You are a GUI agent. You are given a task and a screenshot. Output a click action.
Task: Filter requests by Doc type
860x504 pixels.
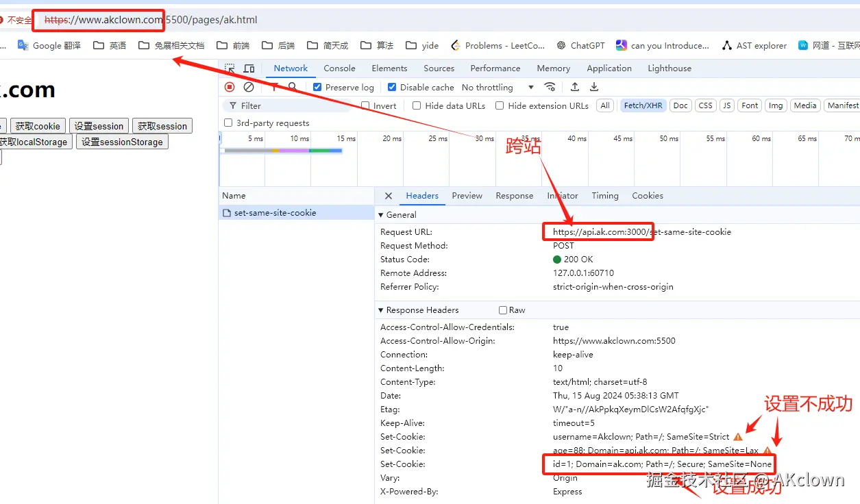tap(680, 105)
